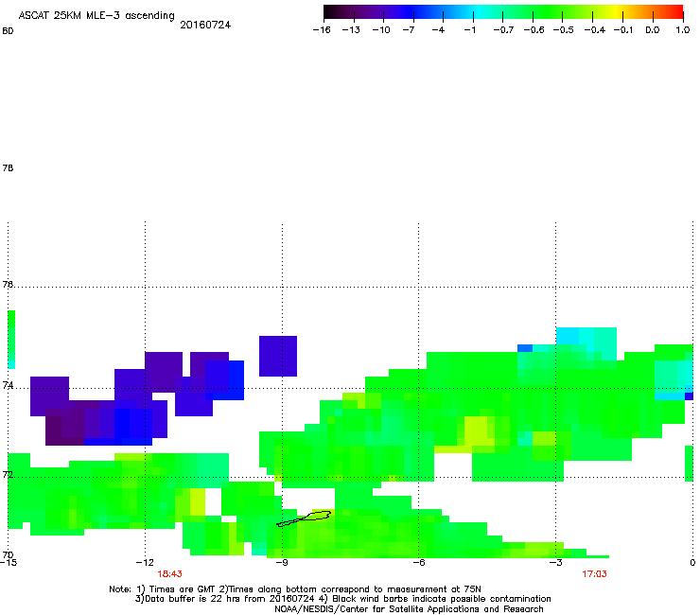The image size is (700, 615).
Task: Click the date label 20160724
Action: 205,25
